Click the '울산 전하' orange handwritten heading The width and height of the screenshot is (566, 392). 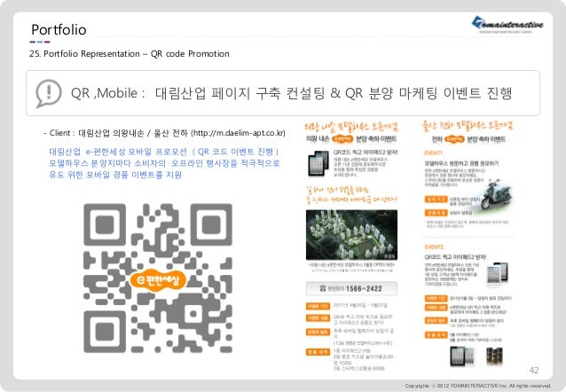pyautogui.click(x=468, y=126)
